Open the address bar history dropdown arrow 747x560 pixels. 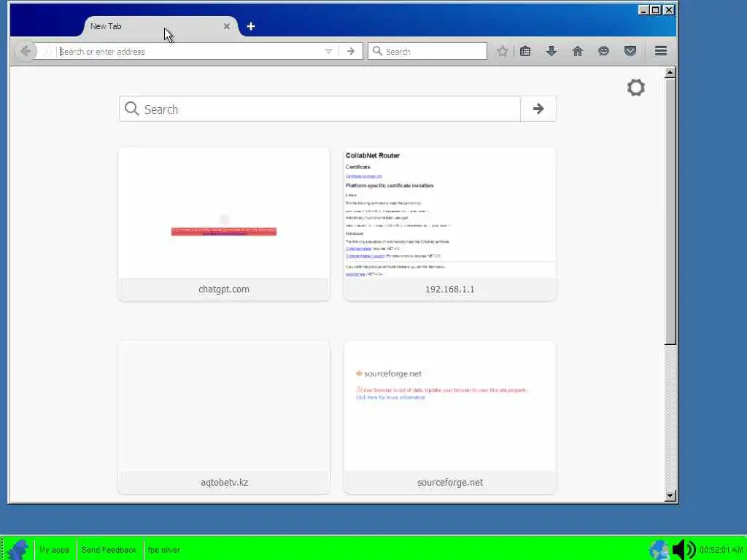pyautogui.click(x=328, y=52)
